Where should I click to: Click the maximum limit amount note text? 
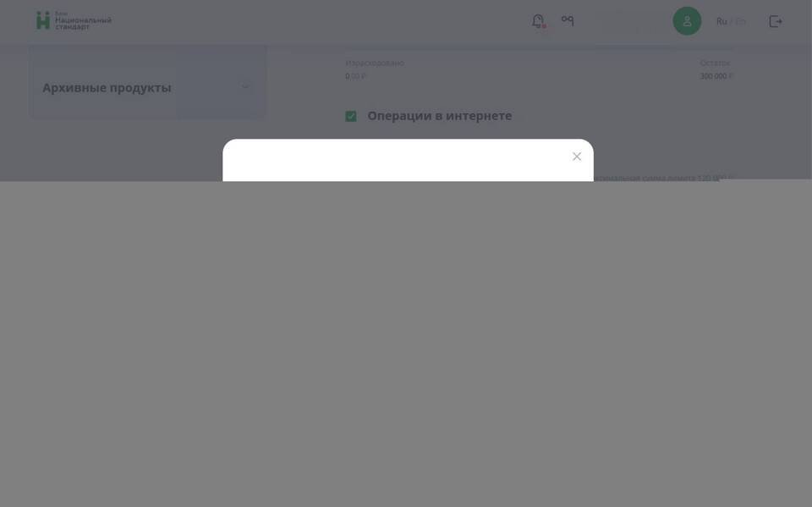click(x=664, y=178)
